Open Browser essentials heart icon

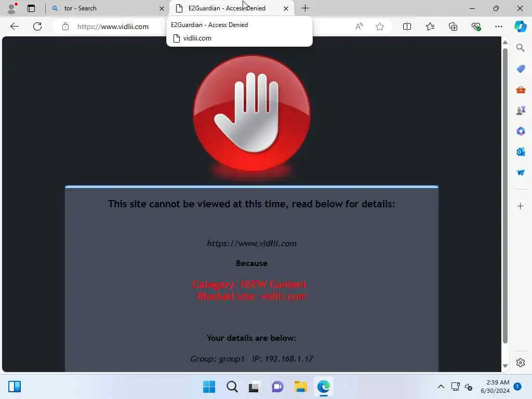[476, 26]
